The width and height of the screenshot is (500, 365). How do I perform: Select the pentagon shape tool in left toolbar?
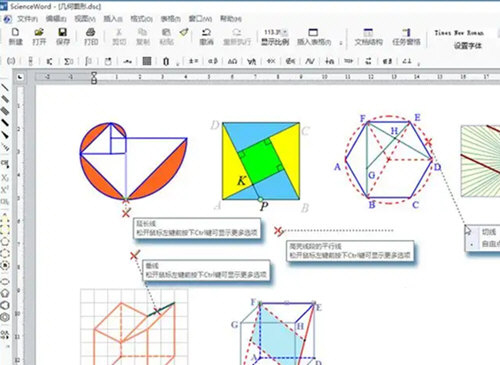pos(5,293)
